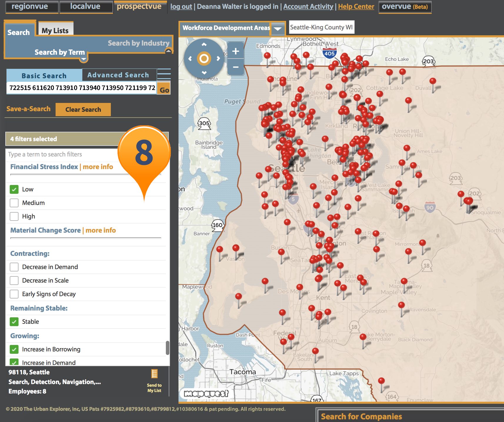
Task: Enable the Medium financial stress filter
Action: (14, 203)
